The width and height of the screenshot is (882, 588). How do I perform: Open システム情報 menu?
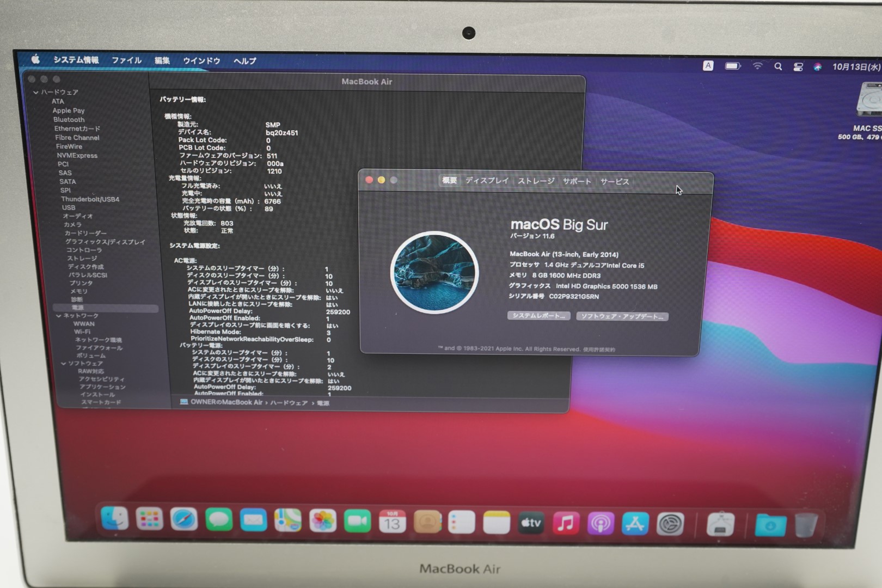[x=76, y=60]
